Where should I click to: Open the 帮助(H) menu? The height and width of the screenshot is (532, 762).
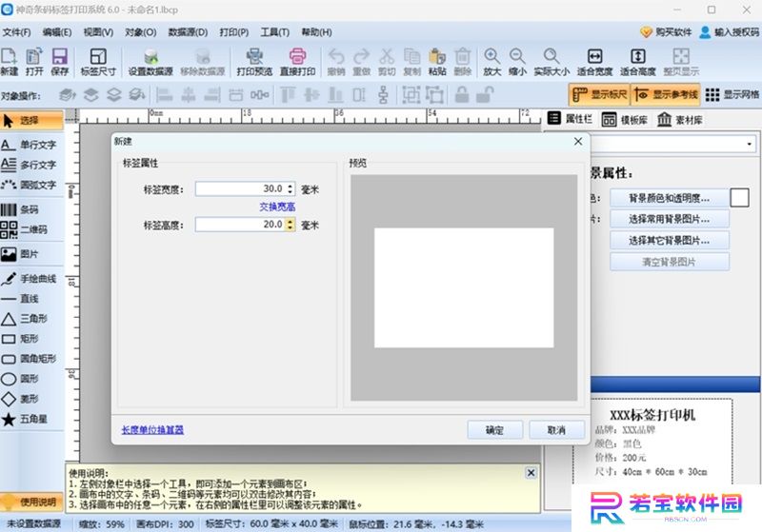point(316,32)
